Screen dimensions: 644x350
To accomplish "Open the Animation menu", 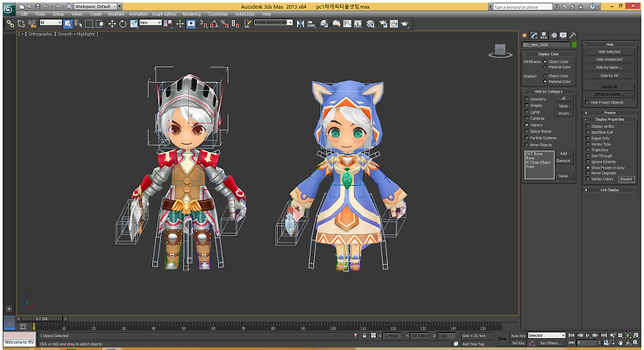I will pos(138,14).
